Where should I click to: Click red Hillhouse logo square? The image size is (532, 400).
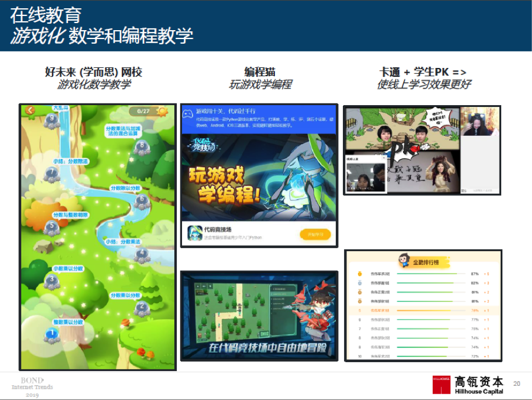pos(442,385)
